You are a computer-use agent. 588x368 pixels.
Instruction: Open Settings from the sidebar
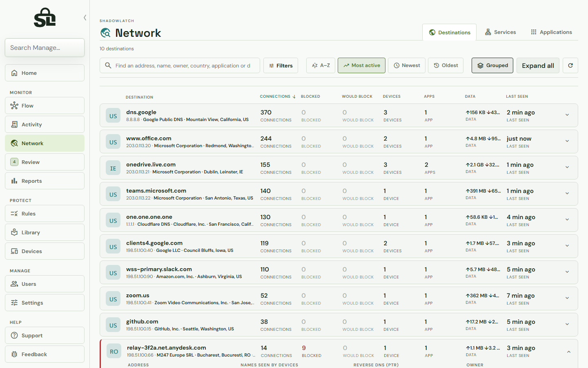(45, 303)
